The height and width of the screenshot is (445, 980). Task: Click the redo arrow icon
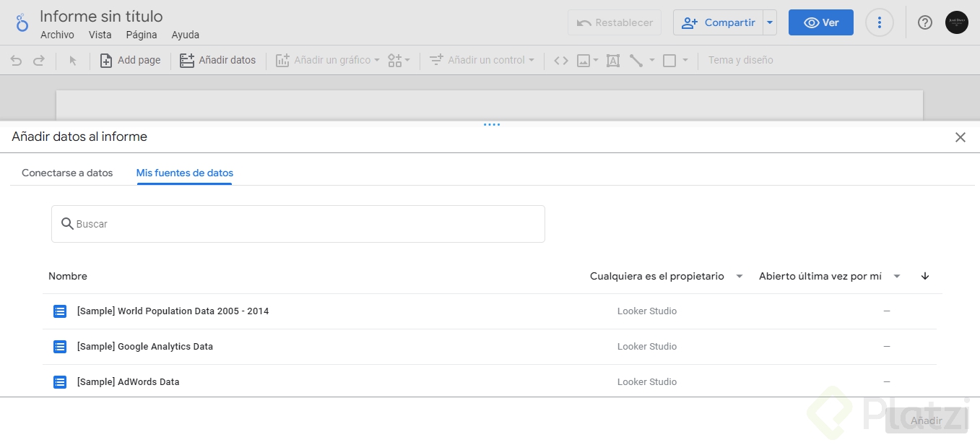(39, 61)
